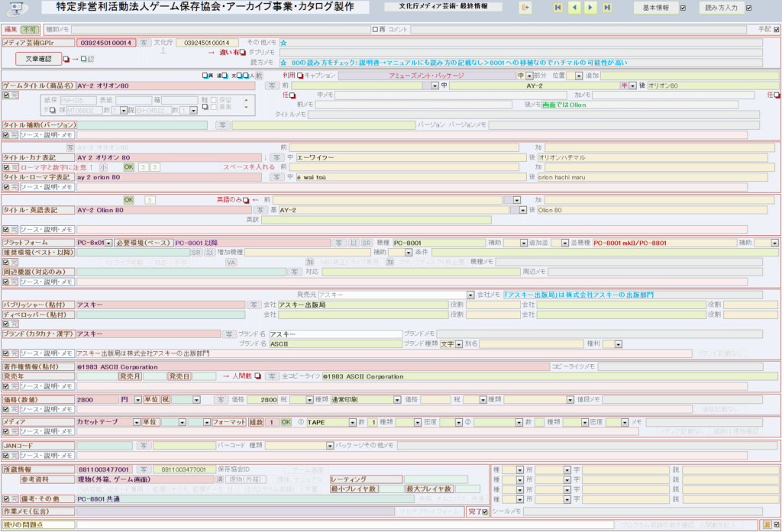The width and height of the screenshot is (782, 532).
Task: Go to the first record
Action: click(558, 8)
